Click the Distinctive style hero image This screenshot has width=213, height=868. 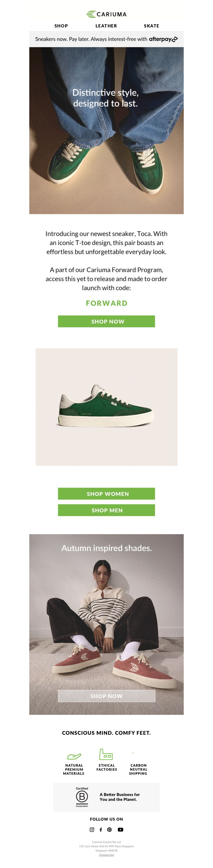[x=106, y=130]
